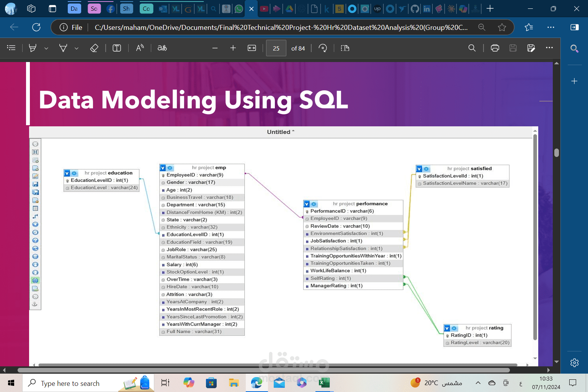Click the Add text tool

point(117,48)
